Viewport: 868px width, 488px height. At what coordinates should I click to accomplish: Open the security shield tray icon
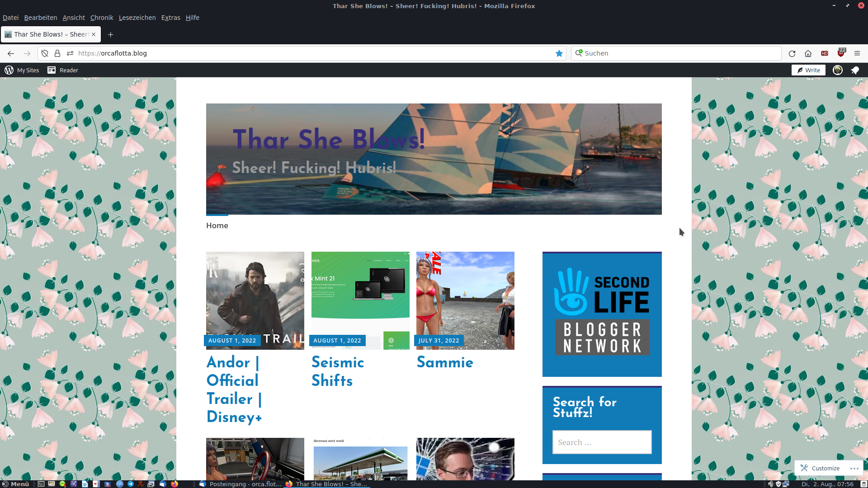[x=778, y=484]
